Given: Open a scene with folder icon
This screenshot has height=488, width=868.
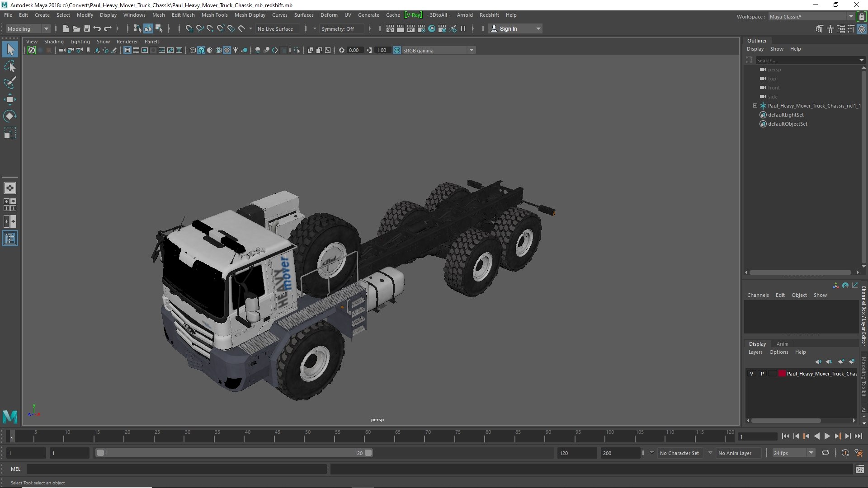Looking at the screenshot, I should coord(76,28).
